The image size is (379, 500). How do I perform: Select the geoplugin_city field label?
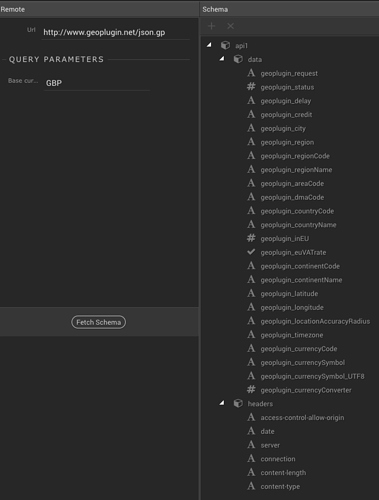coord(283,128)
